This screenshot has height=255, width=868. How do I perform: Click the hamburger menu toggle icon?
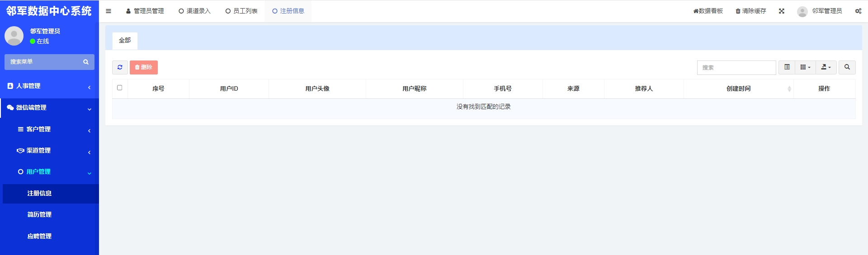(108, 11)
